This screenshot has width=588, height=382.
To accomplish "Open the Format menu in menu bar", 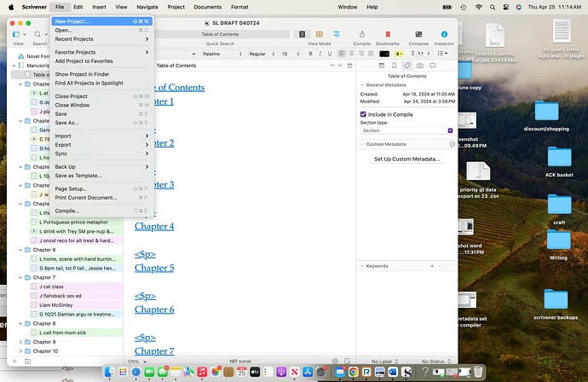I will [x=239, y=7].
